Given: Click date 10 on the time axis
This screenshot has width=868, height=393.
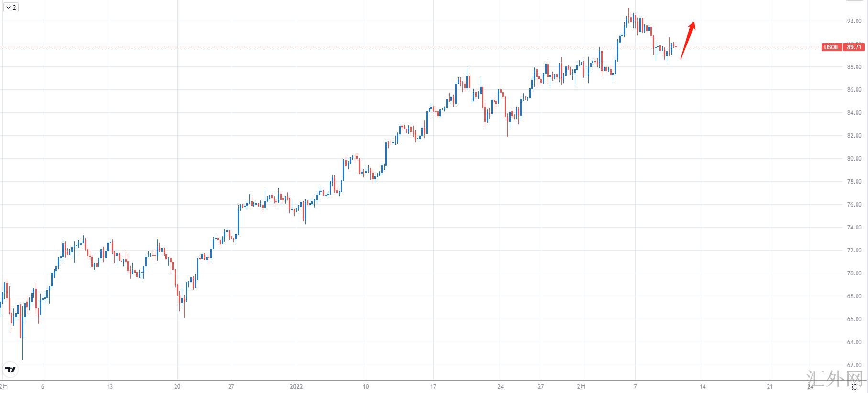Looking at the screenshot, I should click(366, 387).
